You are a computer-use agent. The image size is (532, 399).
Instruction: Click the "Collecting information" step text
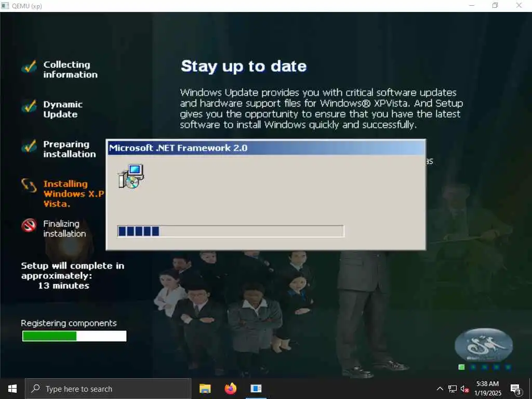coord(70,70)
